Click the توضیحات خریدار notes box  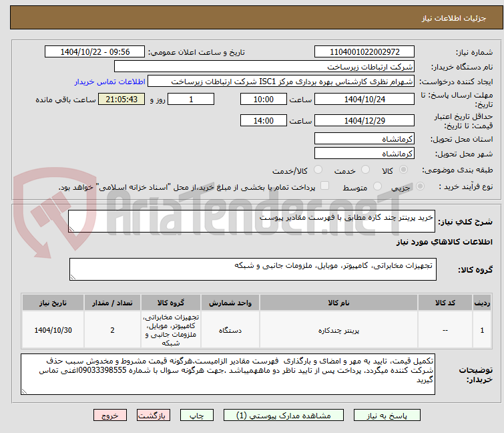228,374
